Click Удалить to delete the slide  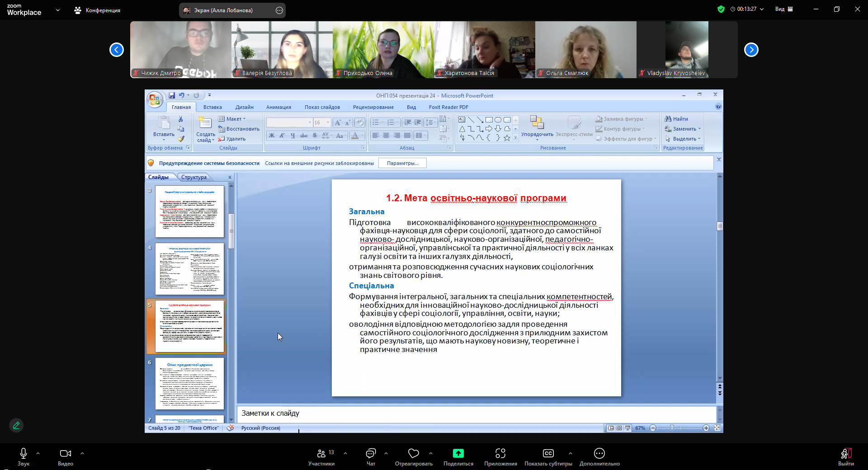pyautogui.click(x=232, y=139)
